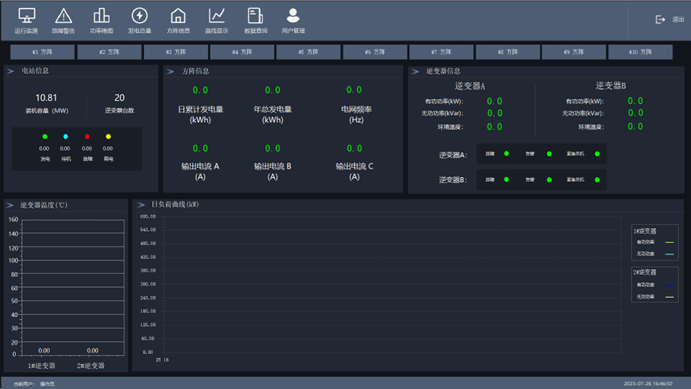Click the 20 逆变器台数 value

pos(119,98)
